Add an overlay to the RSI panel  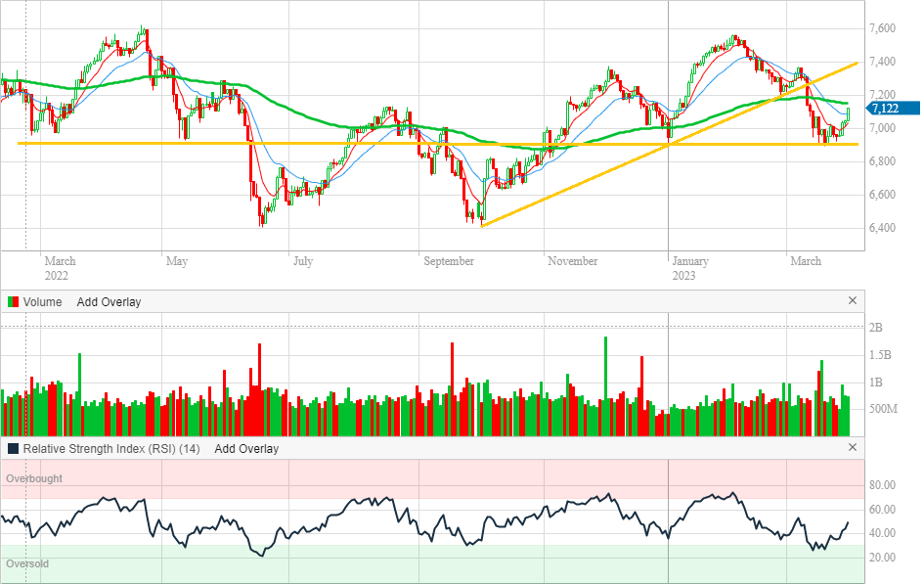[x=246, y=449]
